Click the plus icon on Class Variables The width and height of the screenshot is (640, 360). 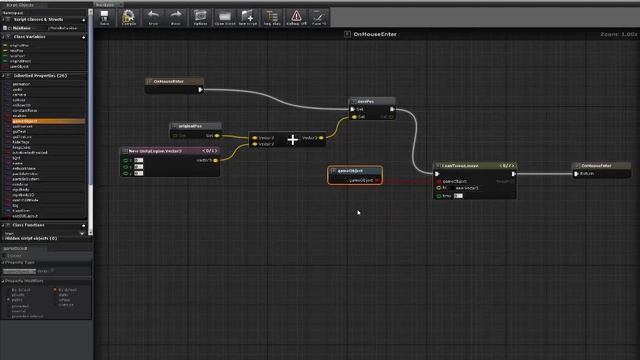pyautogui.click(x=84, y=37)
